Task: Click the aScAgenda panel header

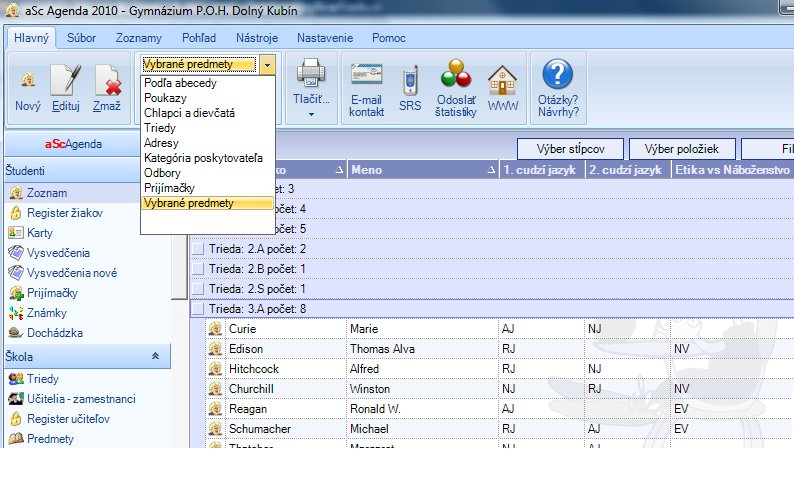Action: point(73,144)
